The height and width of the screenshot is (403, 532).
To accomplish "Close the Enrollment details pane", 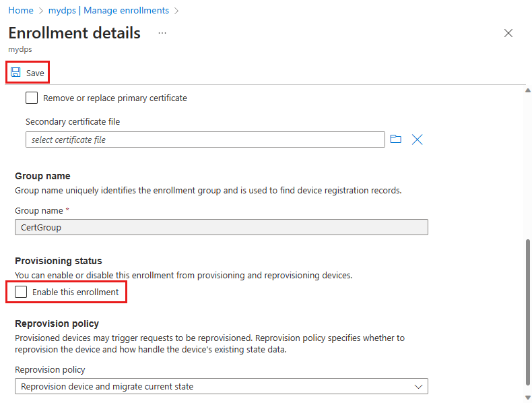I will tap(508, 33).
